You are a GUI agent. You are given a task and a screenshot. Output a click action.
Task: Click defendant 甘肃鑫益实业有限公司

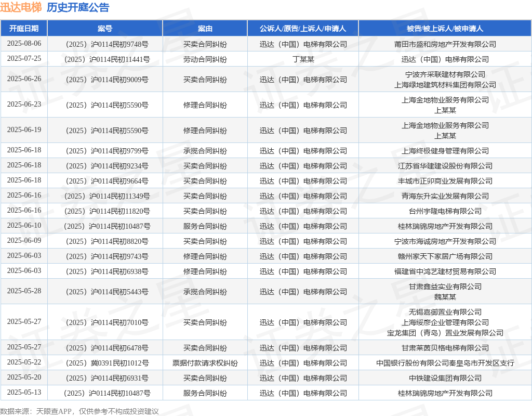pos(445,287)
